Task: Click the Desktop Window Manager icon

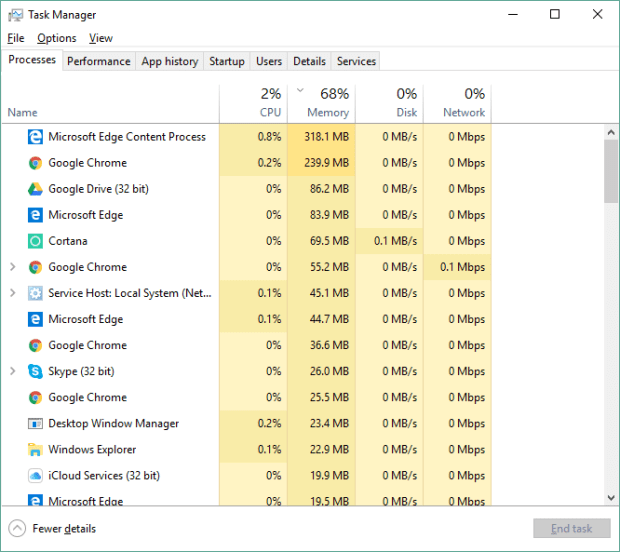Action: point(35,423)
